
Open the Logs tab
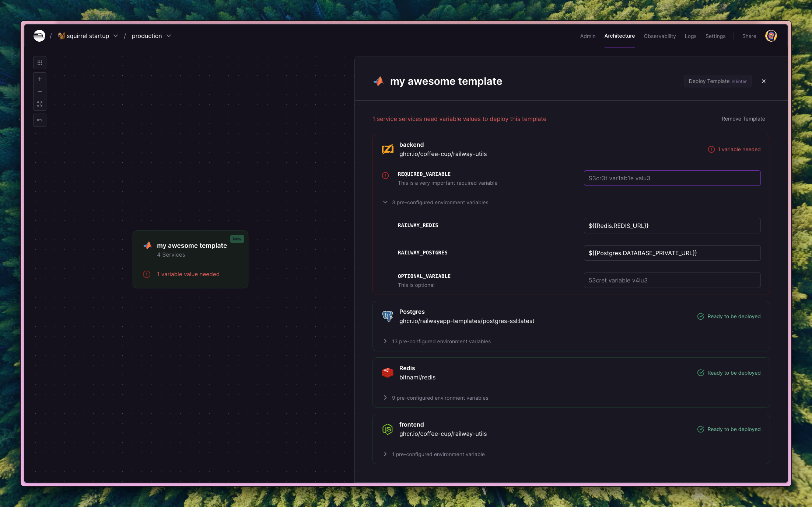coord(690,36)
